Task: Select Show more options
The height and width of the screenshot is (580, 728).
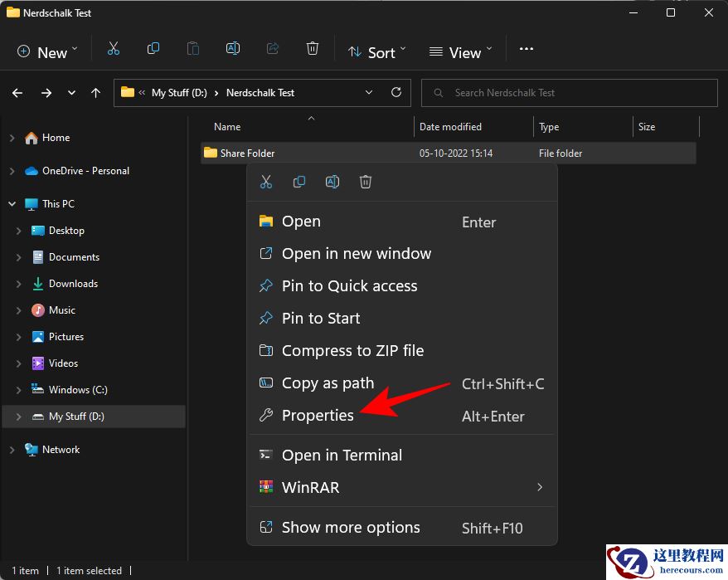Action: pos(402,528)
